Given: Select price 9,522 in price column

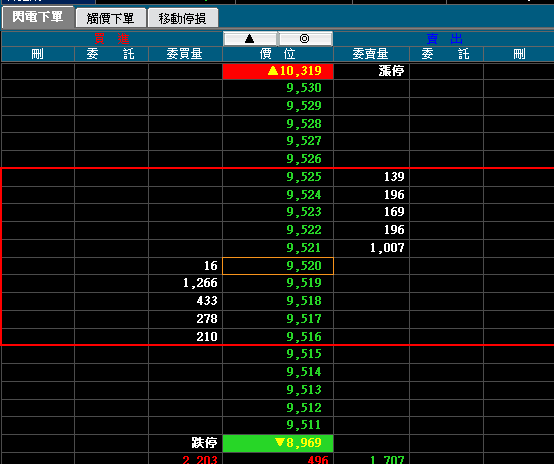Looking at the screenshot, I should coord(278,230).
